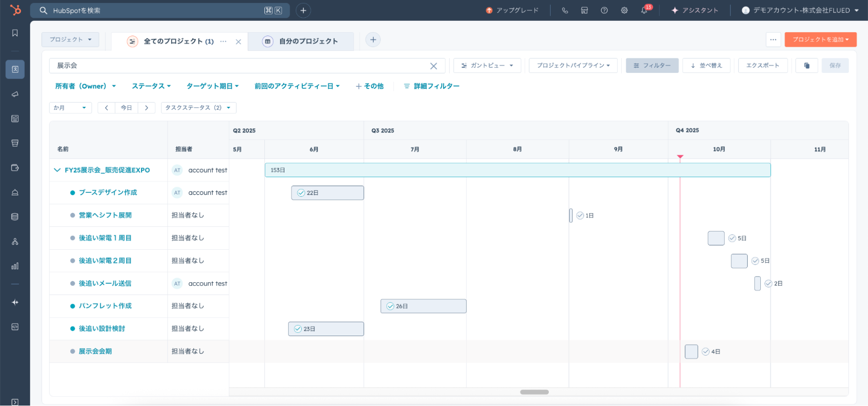Toggle completion check on ブースデザイン作成 bar

tap(301, 193)
